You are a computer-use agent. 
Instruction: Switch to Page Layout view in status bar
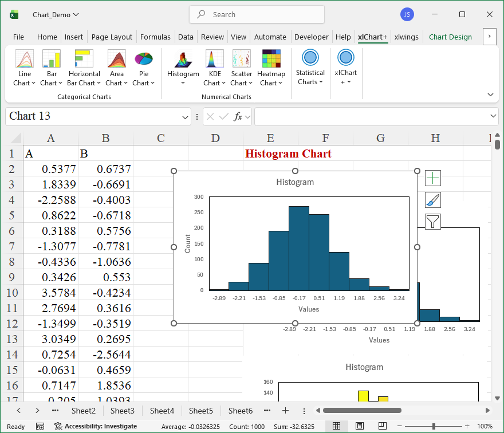coord(359,426)
